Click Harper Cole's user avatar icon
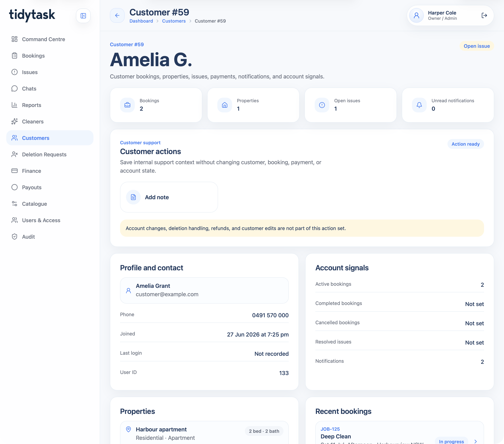This screenshot has height=444, width=504. tap(416, 16)
